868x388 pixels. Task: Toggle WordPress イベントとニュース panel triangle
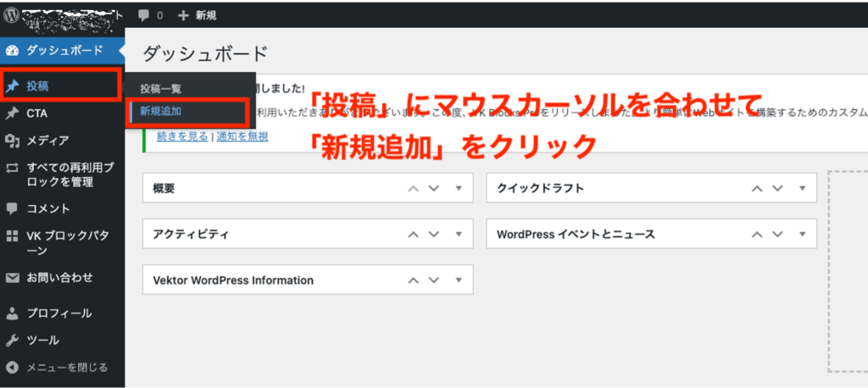pos(802,234)
